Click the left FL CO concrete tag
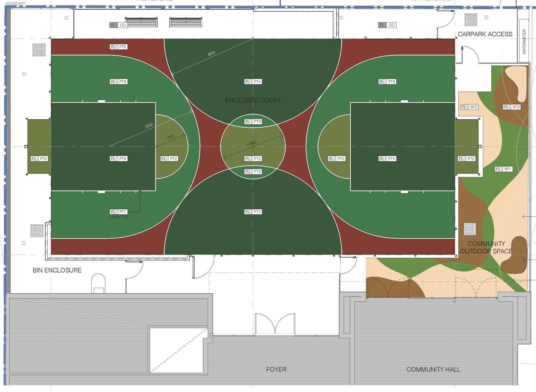This screenshot has height=392, width=536. click(x=118, y=25)
